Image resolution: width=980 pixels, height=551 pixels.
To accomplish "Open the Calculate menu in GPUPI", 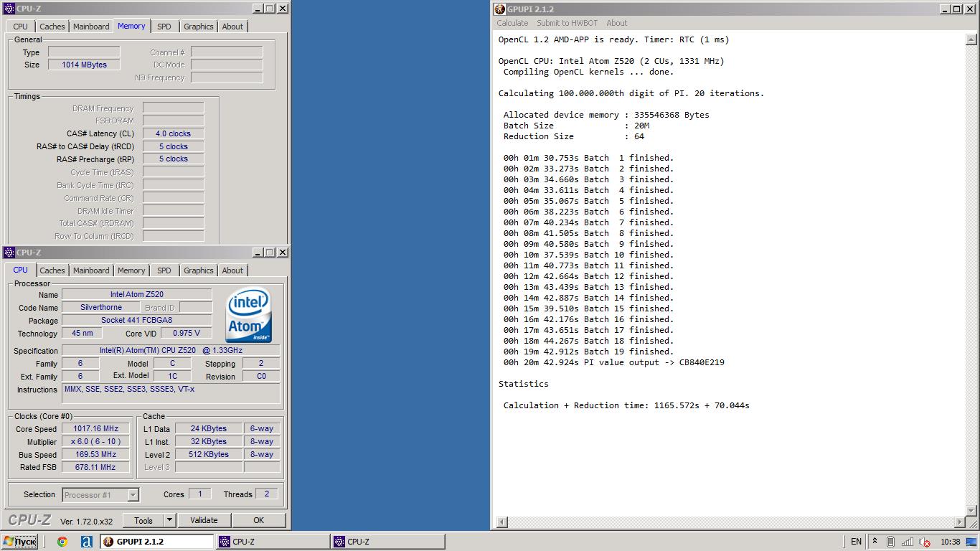I will click(x=512, y=23).
